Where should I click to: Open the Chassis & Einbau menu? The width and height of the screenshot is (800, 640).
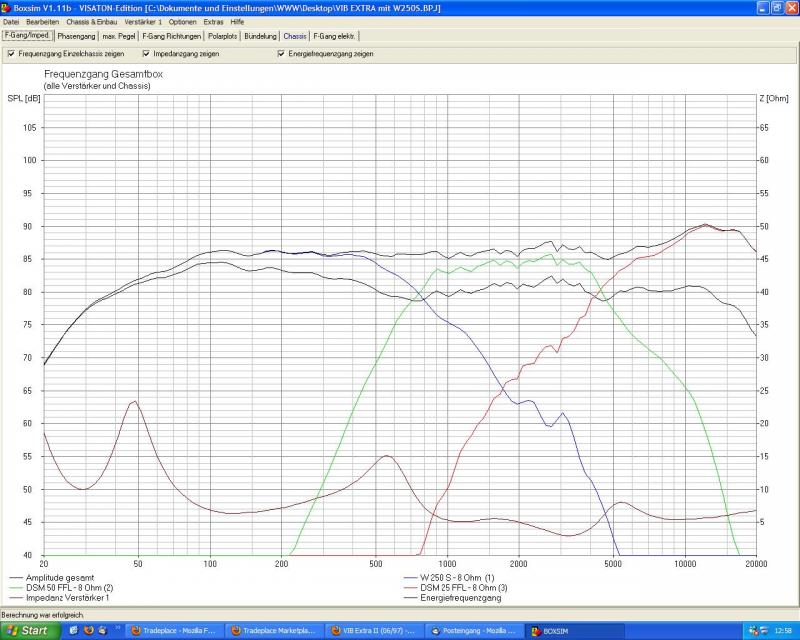[x=91, y=22]
